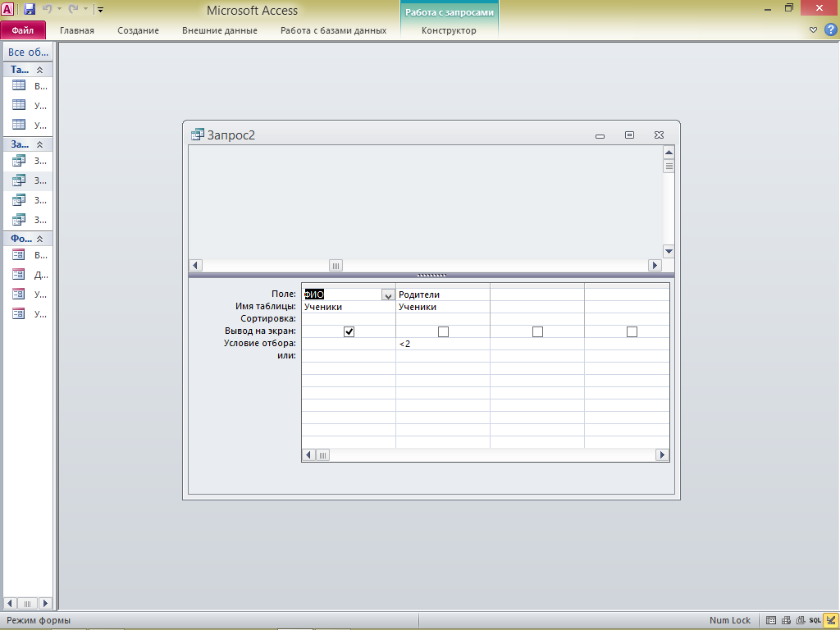840x630 pixels.
Task: Click the Запрос2 query window icon
Action: [197, 135]
